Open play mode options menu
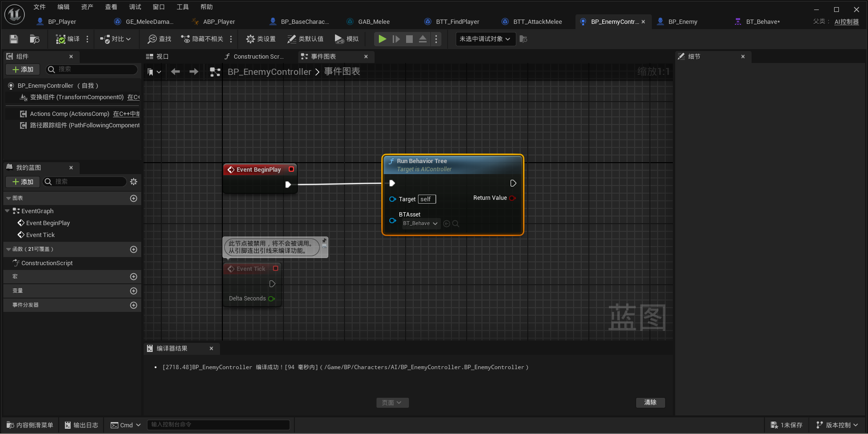The height and width of the screenshot is (434, 868). tap(436, 39)
